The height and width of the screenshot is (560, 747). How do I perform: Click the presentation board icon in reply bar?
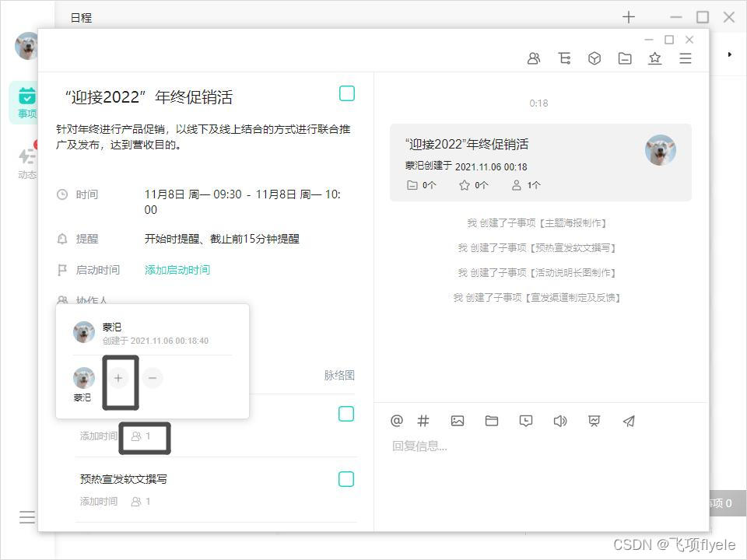click(x=594, y=421)
